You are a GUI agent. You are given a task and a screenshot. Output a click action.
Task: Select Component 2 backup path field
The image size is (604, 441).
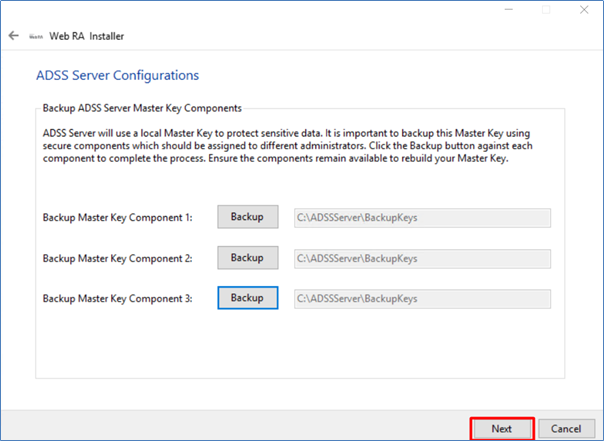(423, 258)
